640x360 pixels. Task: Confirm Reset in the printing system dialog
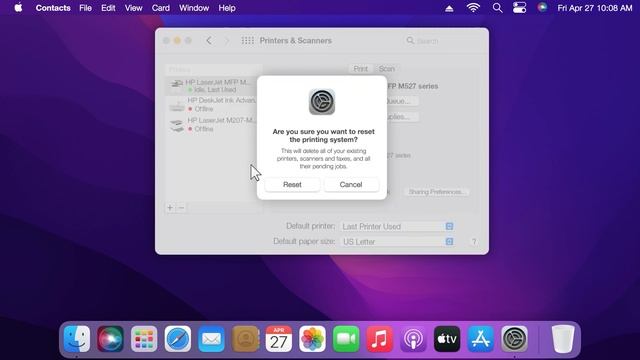(292, 184)
